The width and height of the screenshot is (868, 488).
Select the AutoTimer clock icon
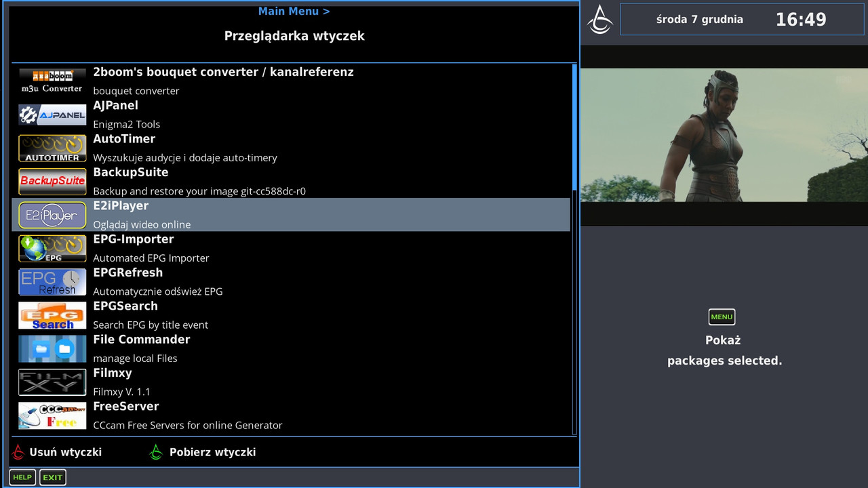click(x=52, y=148)
